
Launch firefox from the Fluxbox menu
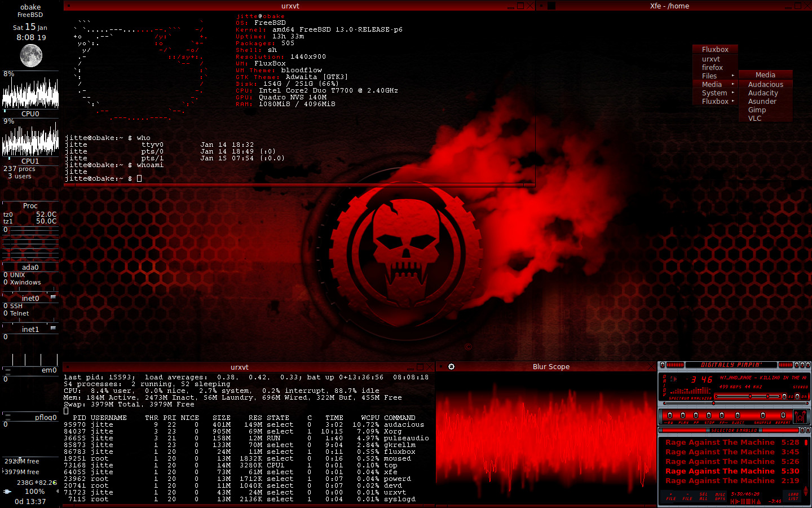pyautogui.click(x=715, y=67)
